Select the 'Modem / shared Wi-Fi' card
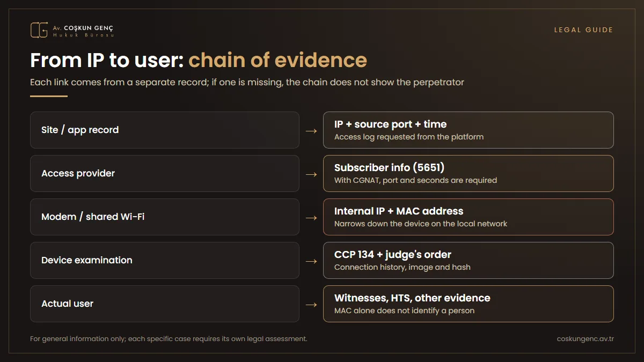The width and height of the screenshot is (644, 362). 165,217
